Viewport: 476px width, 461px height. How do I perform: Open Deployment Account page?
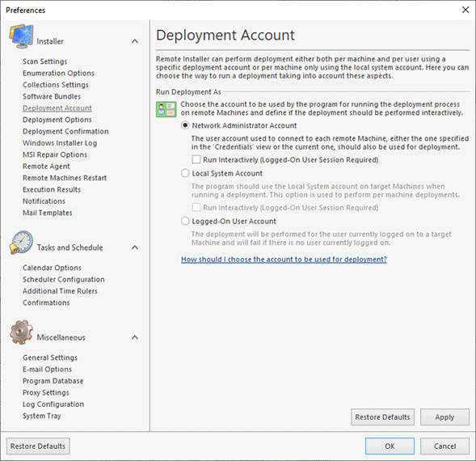tap(57, 108)
